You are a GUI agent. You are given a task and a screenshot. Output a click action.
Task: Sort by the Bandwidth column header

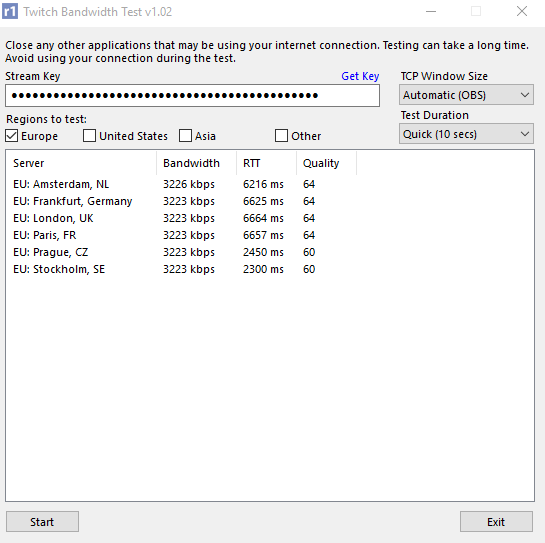[196, 163]
